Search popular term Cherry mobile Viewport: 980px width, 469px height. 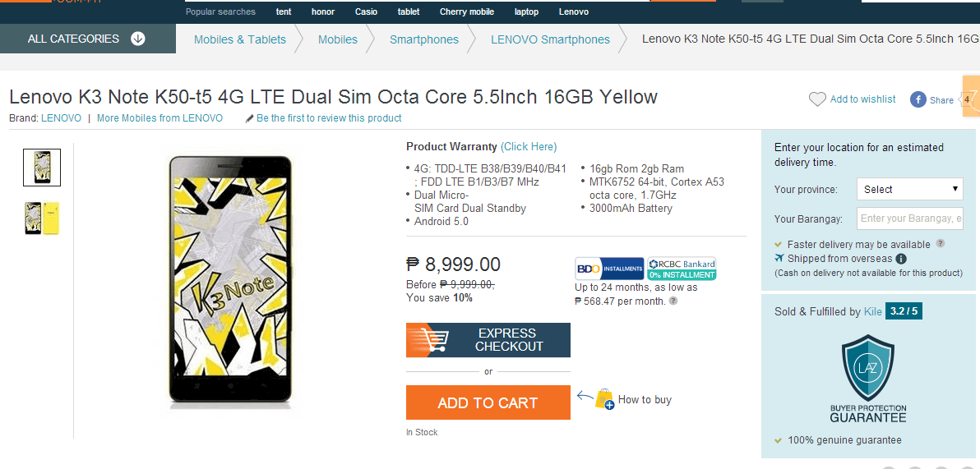tap(465, 12)
